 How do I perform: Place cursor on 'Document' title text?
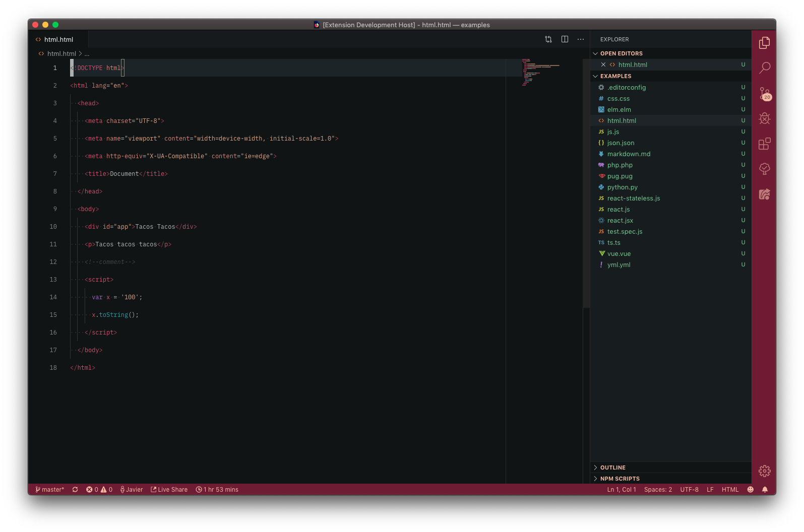pyautogui.click(x=124, y=174)
